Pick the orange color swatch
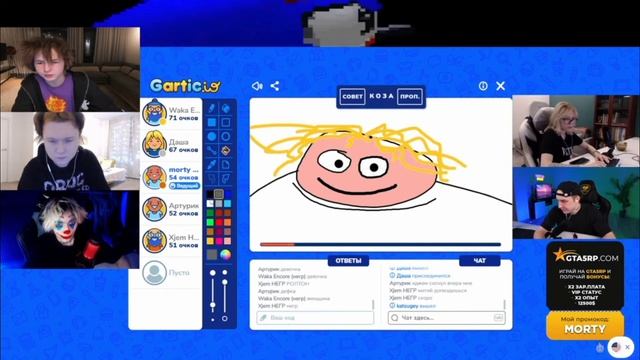The height and width of the screenshot is (360, 640). coord(228,222)
